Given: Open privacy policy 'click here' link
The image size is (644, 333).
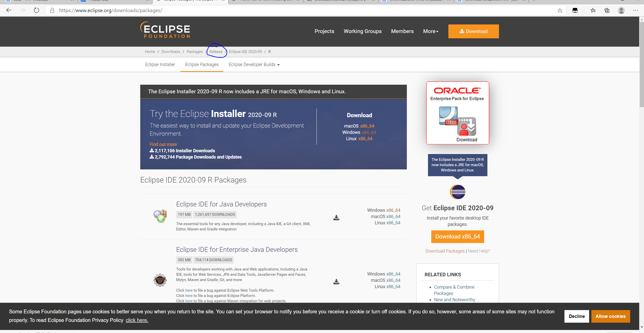Looking at the screenshot, I should click(137, 320).
